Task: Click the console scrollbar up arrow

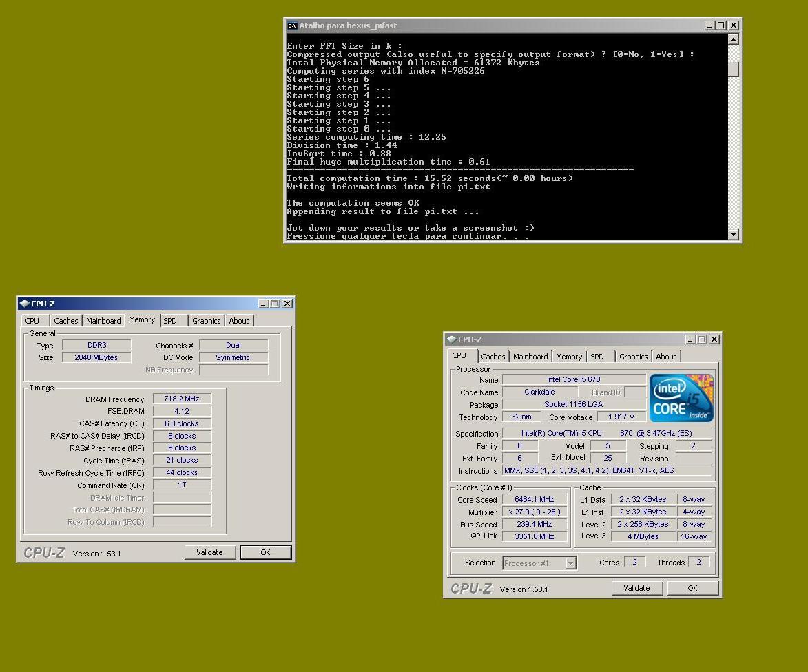Action: 734,39
